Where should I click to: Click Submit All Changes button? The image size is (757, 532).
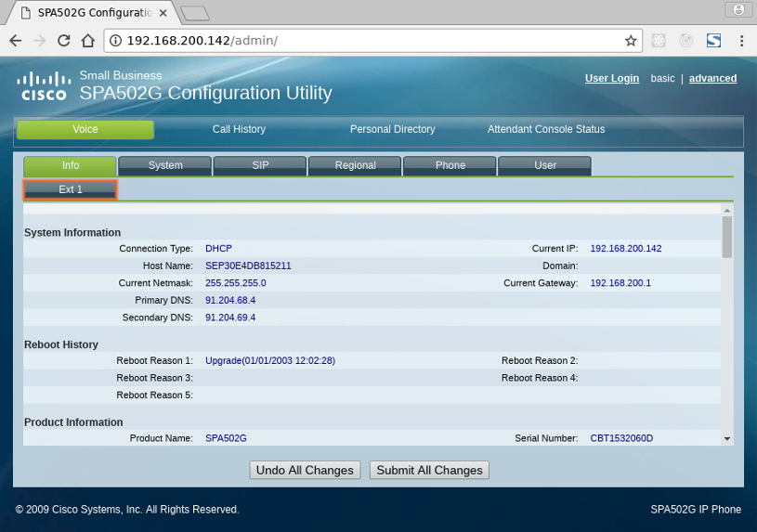click(429, 470)
